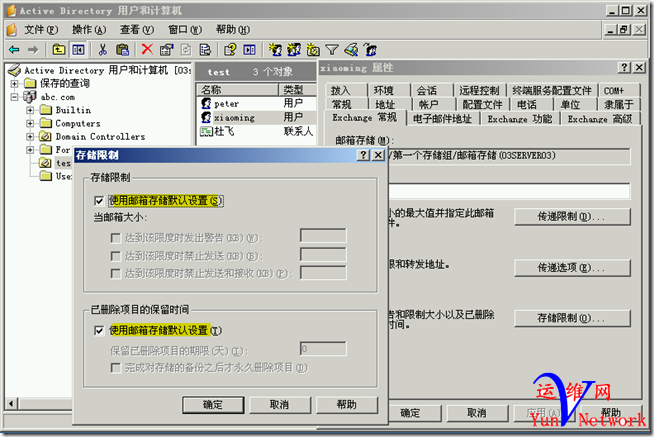Screen dimensions: 654x437
Task: Expand the Computers tree node
Action: 30,123
